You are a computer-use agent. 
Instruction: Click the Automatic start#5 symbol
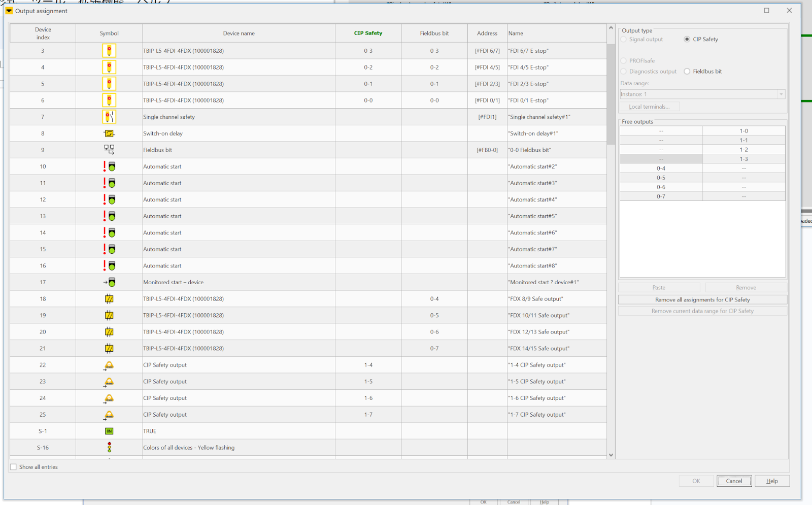109,216
